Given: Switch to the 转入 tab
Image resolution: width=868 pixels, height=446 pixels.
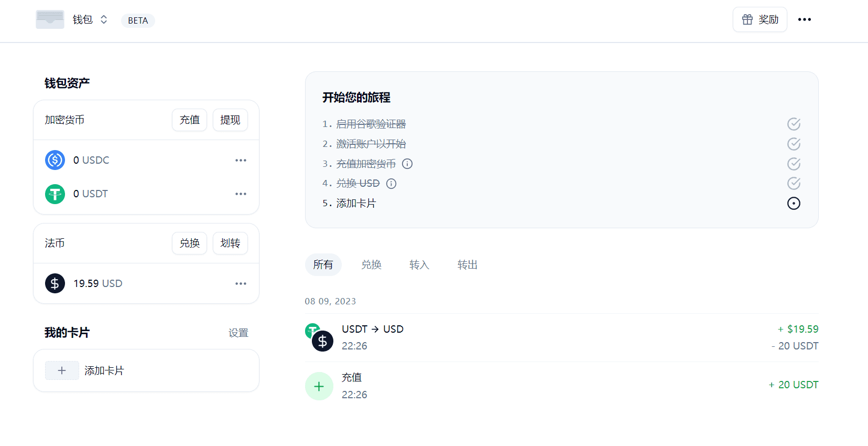Looking at the screenshot, I should 419,264.
